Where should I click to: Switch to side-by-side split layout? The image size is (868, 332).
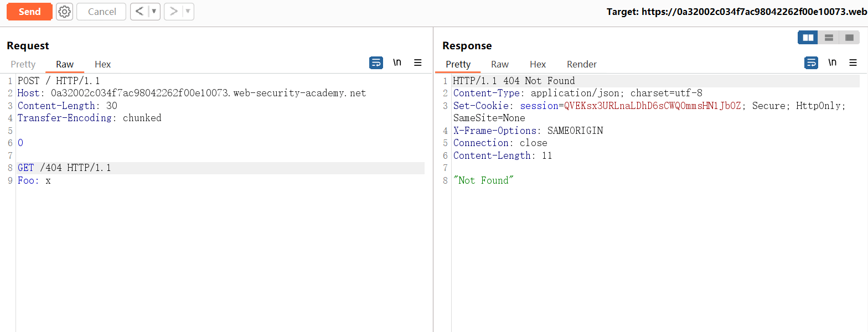808,38
